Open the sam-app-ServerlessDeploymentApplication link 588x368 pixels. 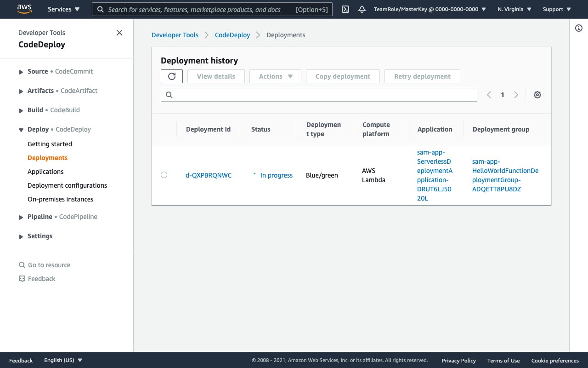click(434, 175)
